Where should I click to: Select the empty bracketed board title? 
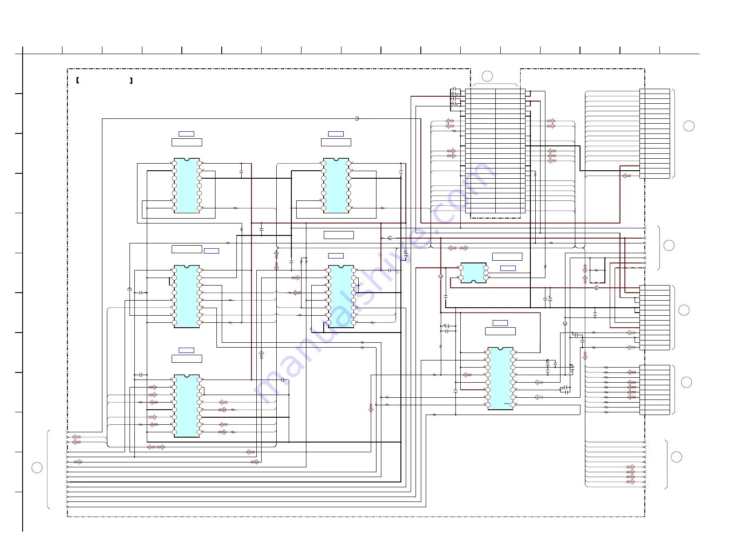click(105, 81)
